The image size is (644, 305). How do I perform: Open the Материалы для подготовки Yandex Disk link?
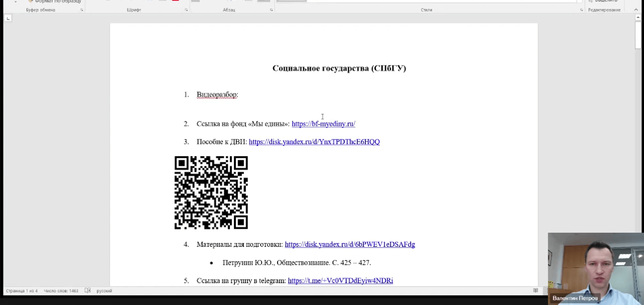[x=350, y=244]
